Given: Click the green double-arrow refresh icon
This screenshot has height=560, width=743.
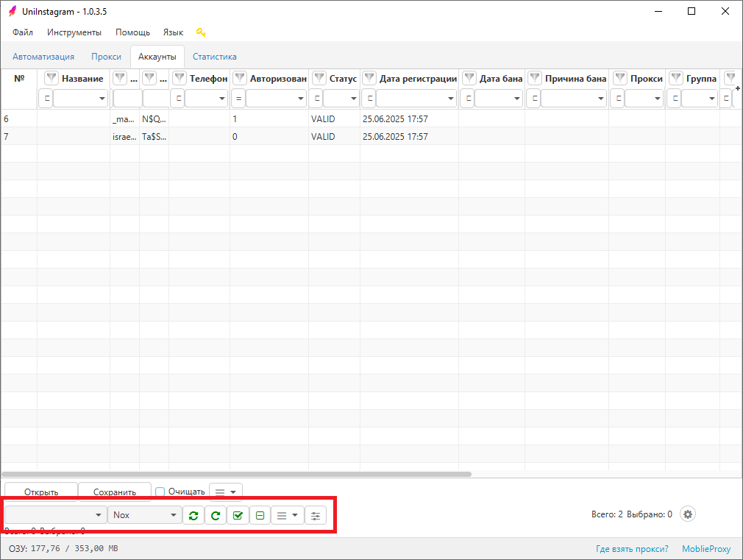Looking at the screenshot, I should pos(193,515).
